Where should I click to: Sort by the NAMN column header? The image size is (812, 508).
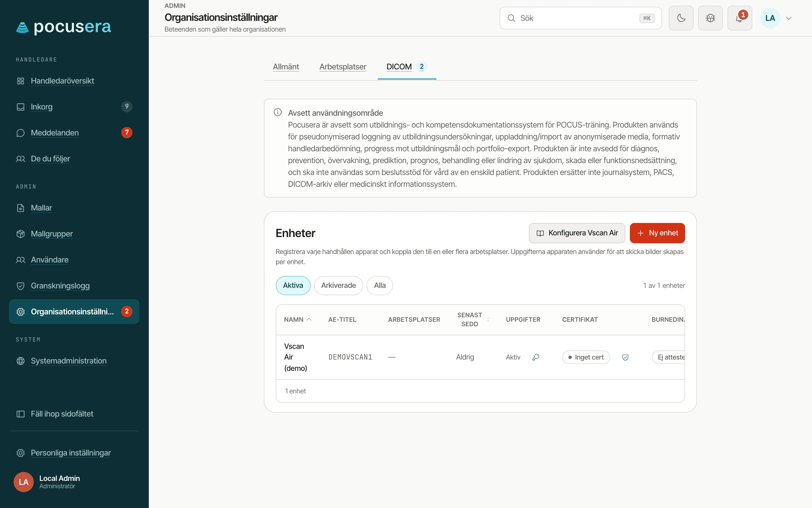[298, 319]
